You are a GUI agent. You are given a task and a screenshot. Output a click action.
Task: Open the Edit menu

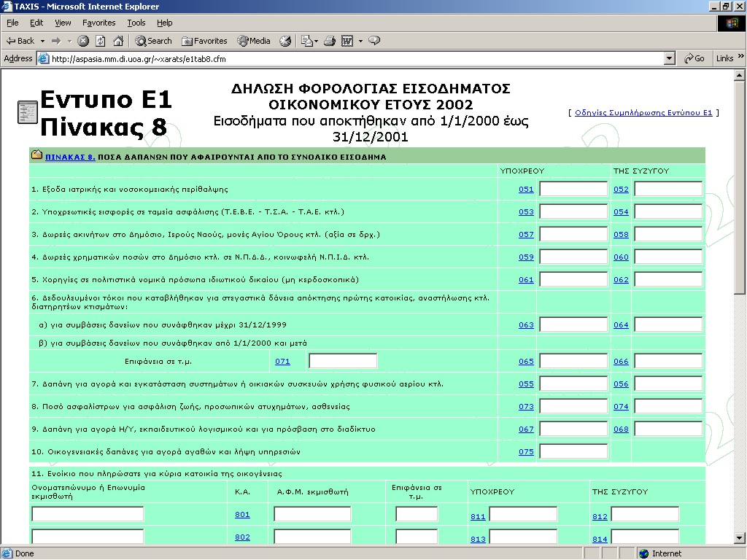(36, 23)
